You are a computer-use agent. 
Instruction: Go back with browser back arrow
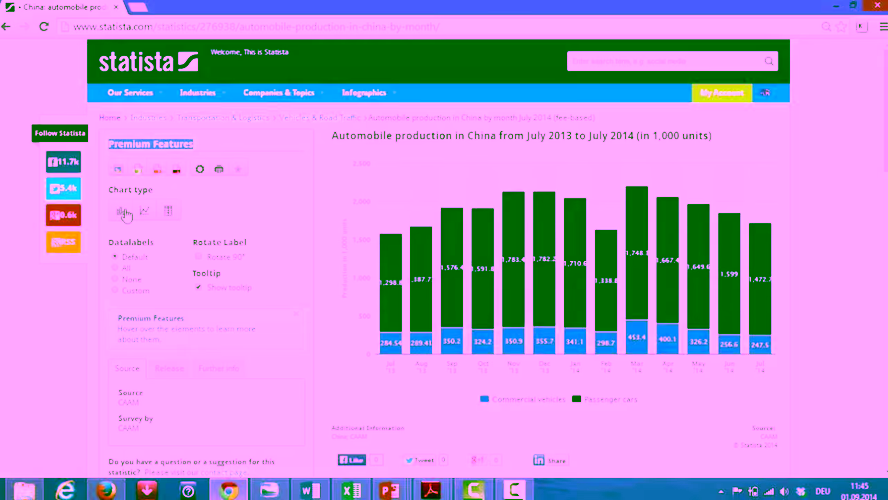6,27
